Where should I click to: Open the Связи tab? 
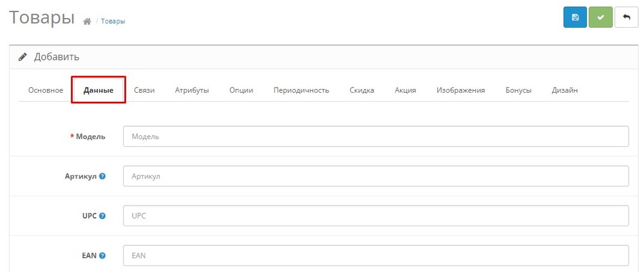144,90
